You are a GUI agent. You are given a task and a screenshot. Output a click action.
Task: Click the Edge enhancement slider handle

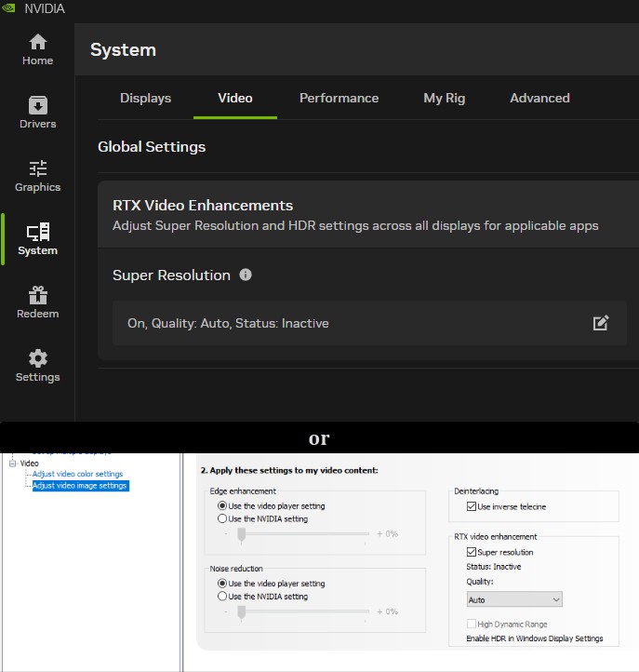pyautogui.click(x=242, y=535)
